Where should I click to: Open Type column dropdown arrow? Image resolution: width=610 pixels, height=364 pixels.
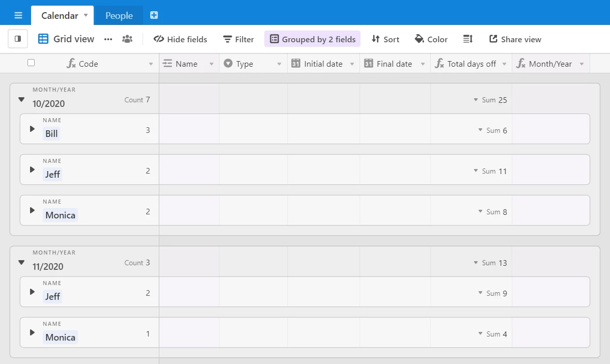pos(280,64)
